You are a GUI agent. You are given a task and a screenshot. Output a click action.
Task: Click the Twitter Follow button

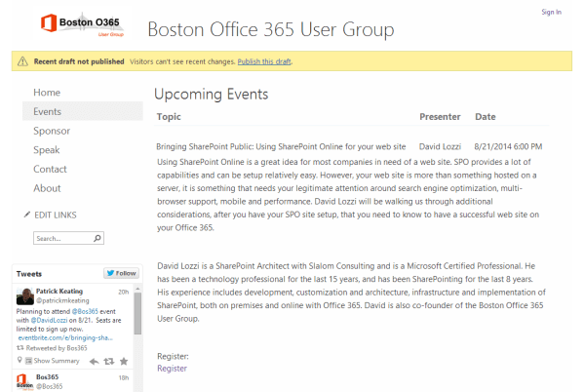click(121, 273)
